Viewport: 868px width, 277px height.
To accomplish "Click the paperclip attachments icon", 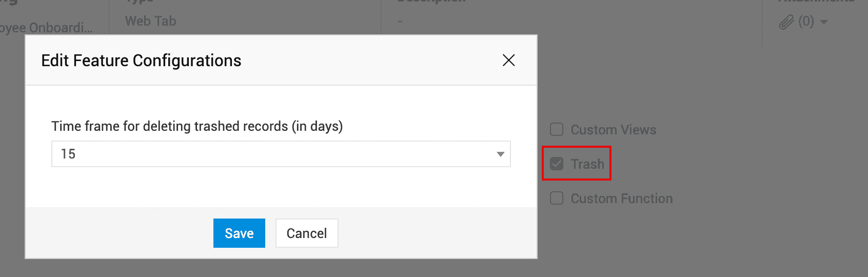I will coord(786,22).
